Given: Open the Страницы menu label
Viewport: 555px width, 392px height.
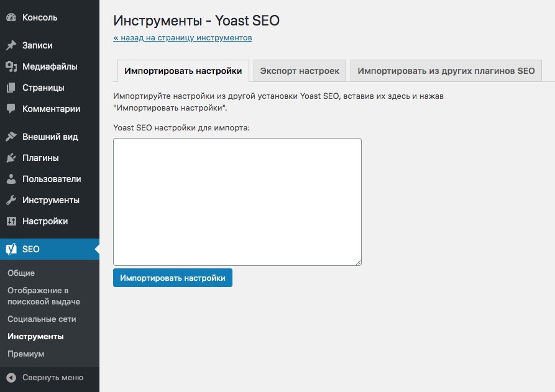Looking at the screenshot, I should click(43, 88).
